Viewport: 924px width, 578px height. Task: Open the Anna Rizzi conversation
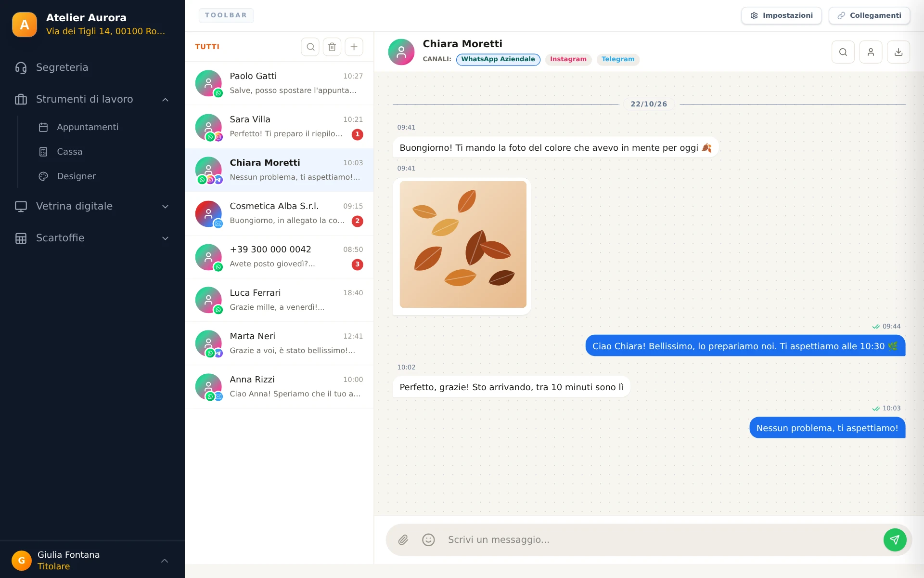coord(279,387)
